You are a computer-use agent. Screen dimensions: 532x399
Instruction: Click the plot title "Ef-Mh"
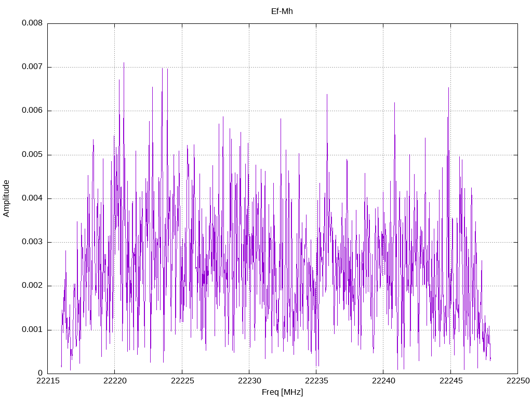click(282, 11)
